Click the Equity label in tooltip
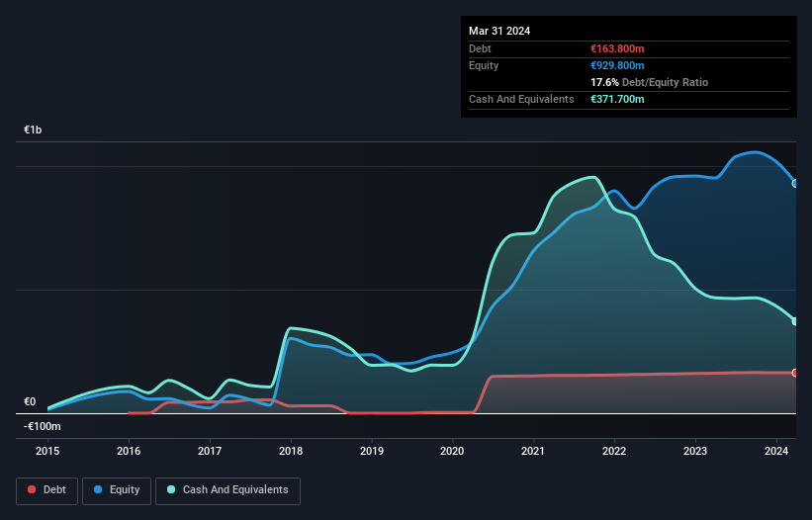812x520 pixels. 484,65
